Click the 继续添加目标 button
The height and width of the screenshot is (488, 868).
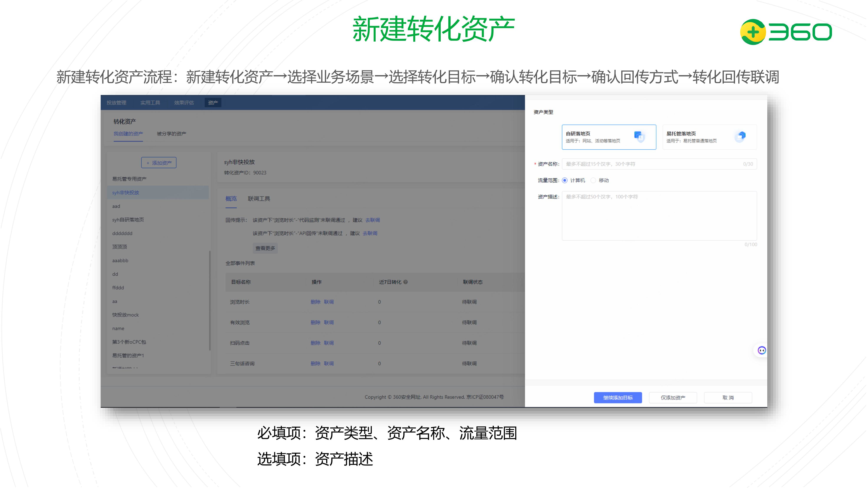click(618, 398)
